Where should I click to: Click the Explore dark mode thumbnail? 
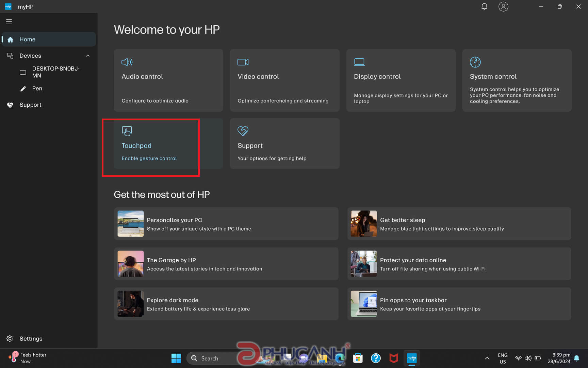tap(131, 304)
